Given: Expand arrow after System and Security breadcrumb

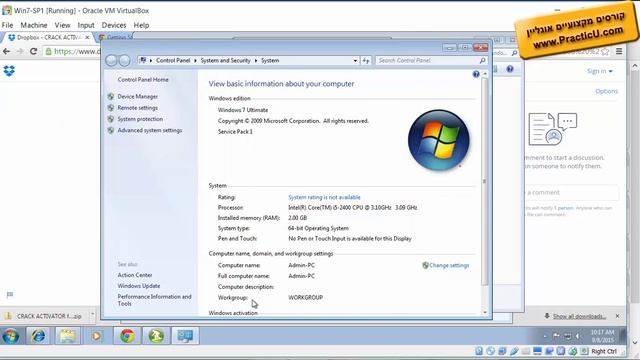Looking at the screenshot, I should pyautogui.click(x=256, y=60).
